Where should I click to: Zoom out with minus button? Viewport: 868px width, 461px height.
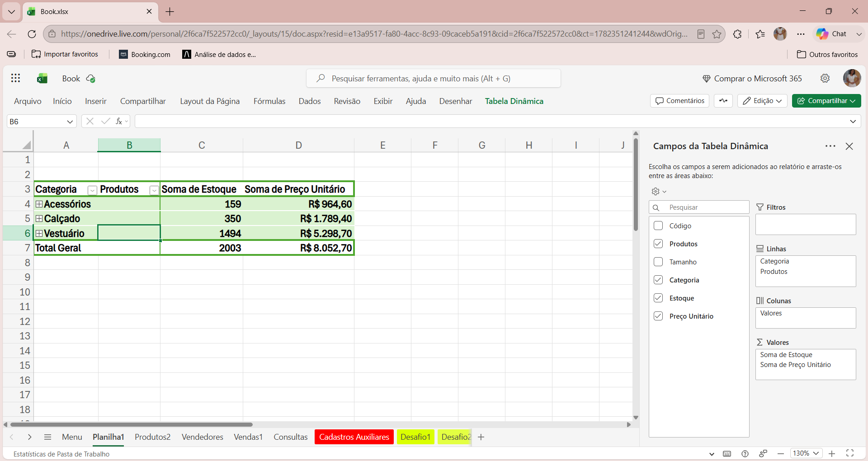(x=781, y=454)
